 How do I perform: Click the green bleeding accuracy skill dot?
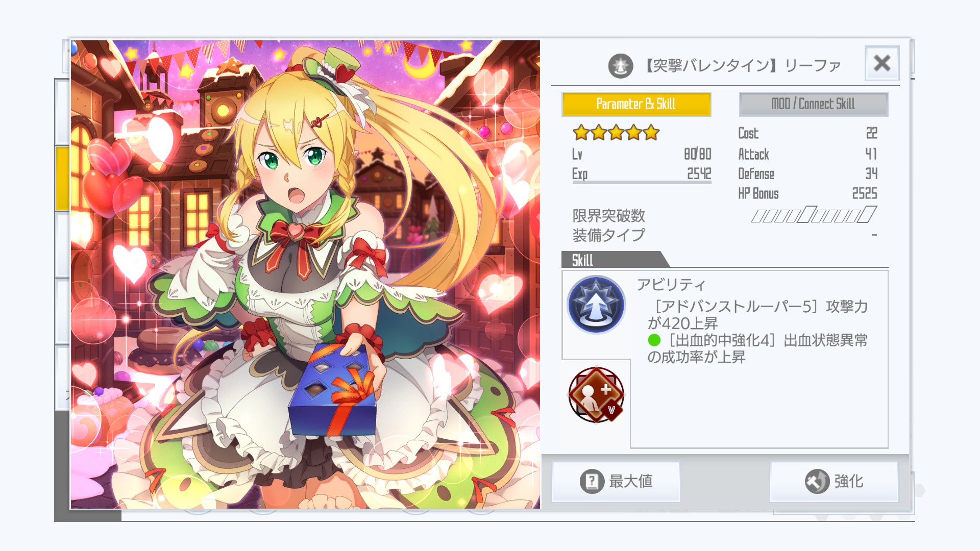coord(654,340)
